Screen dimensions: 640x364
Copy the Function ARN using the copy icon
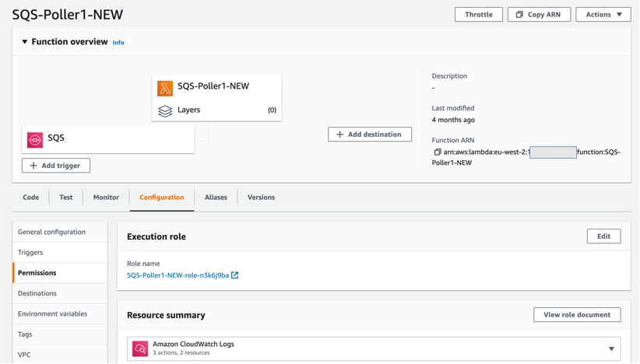click(x=438, y=152)
